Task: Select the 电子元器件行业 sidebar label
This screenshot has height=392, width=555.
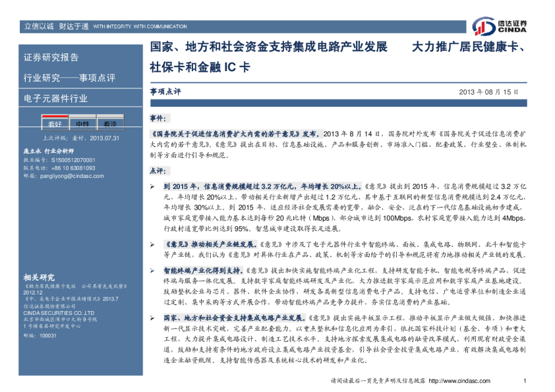Action: (x=55, y=99)
